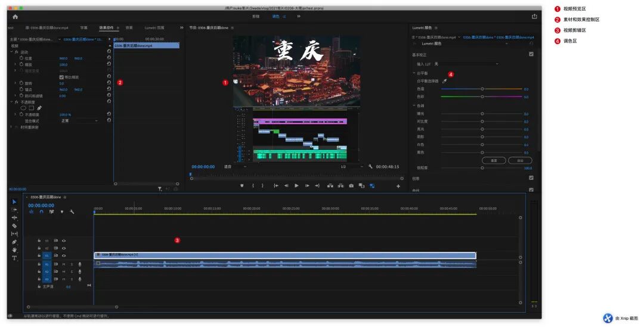644x327 pixels.
Task: Collapse the Opacity effect group
Action: click(11, 102)
